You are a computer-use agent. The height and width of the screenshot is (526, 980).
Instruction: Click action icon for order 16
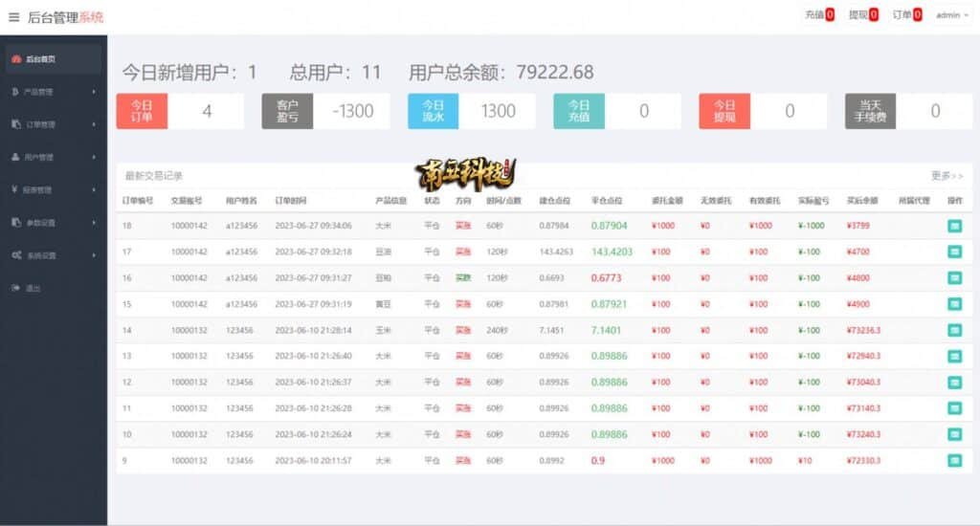pyautogui.click(x=954, y=277)
